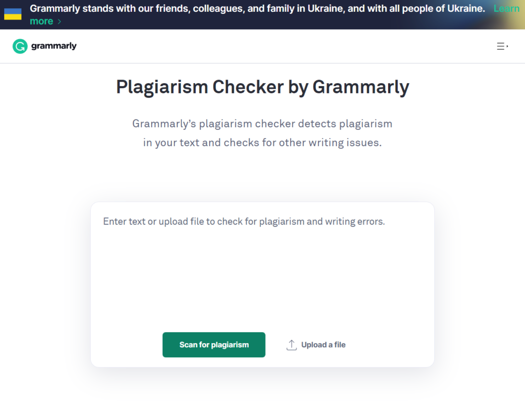Click the Plagiarism Checker by Grammarly heading
Screen dimensions: 525x420
[262, 87]
